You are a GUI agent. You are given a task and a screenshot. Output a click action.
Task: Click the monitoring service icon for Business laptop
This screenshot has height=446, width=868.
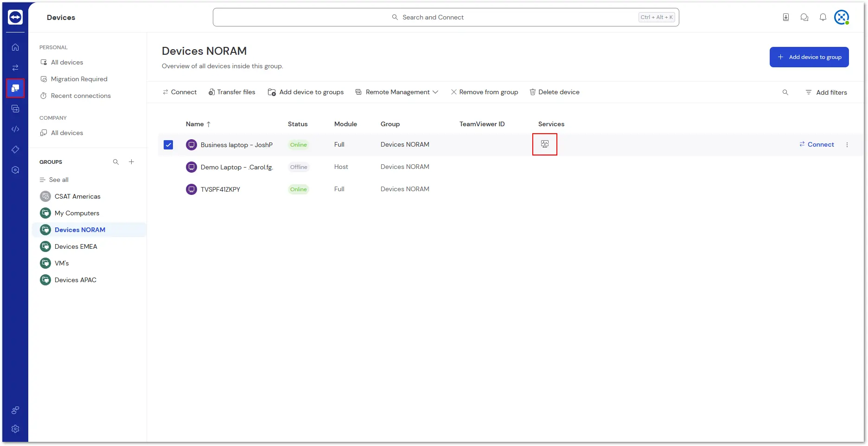(545, 144)
